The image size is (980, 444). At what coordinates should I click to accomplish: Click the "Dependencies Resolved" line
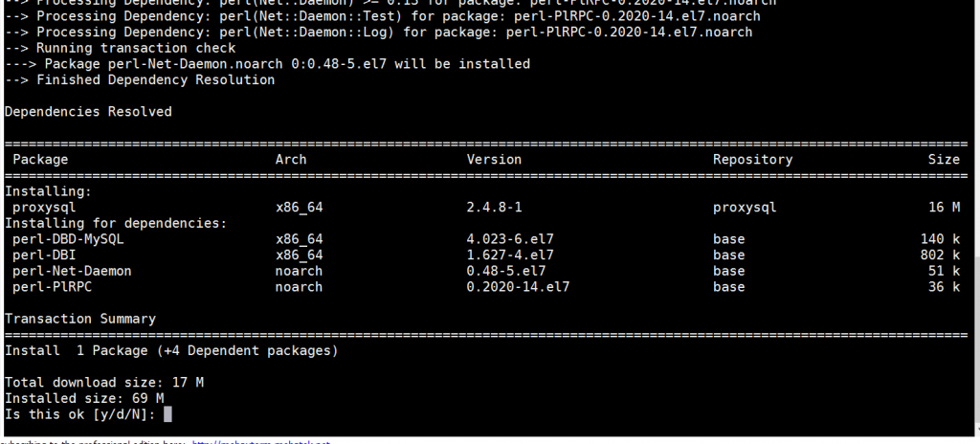point(88,112)
